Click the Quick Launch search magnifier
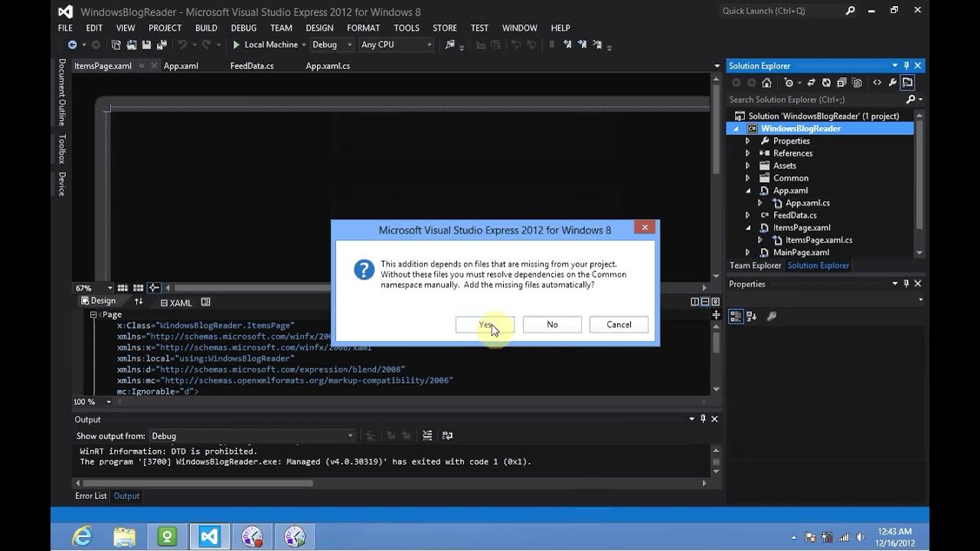The width and height of the screenshot is (980, 551). [x=850, y=11]
